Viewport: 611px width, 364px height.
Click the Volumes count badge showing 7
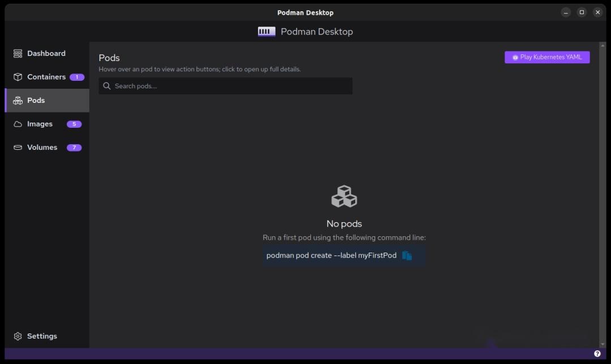(x=74, y=147)
